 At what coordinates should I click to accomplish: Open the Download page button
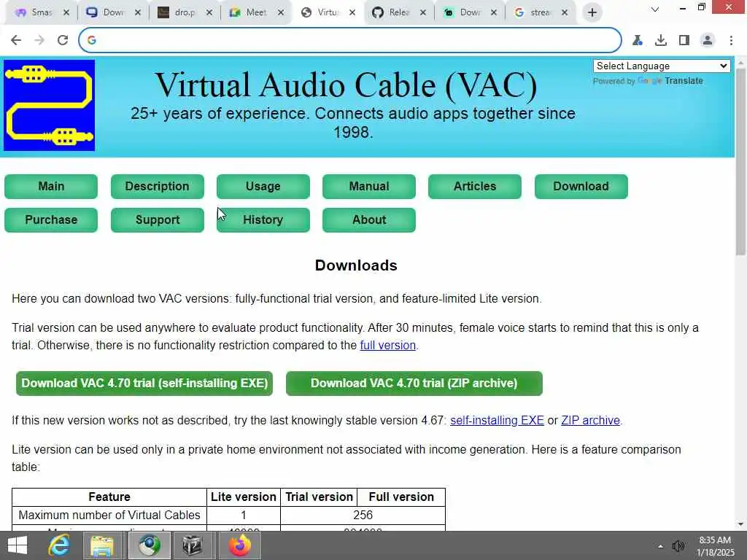click(581, 186)
